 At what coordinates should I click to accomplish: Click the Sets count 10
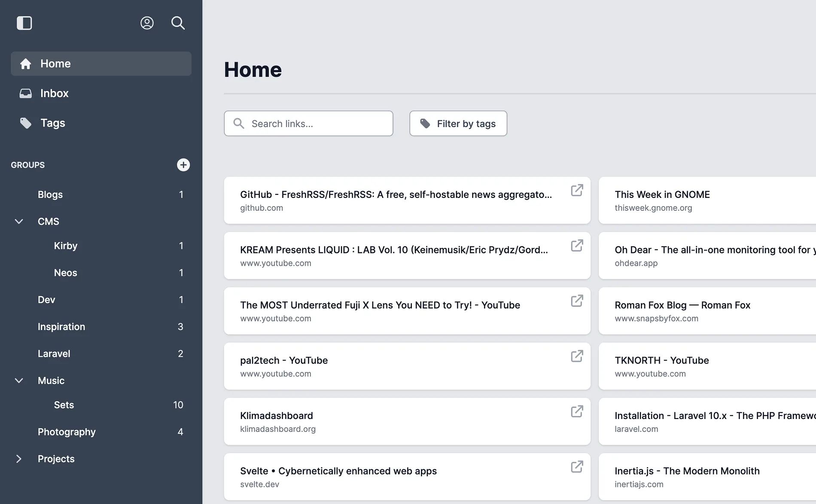point(178,405)
